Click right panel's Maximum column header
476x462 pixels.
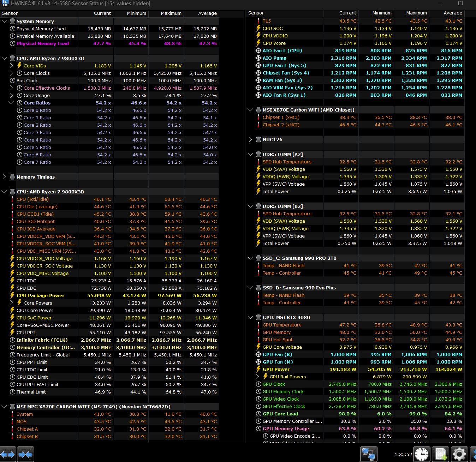[x=411, y=13]
